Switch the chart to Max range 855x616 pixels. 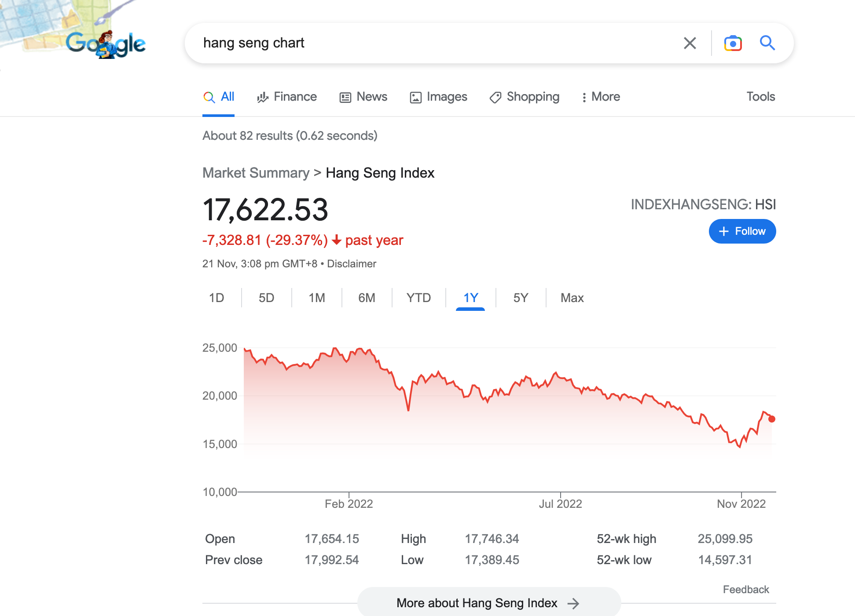pos(572,298)
